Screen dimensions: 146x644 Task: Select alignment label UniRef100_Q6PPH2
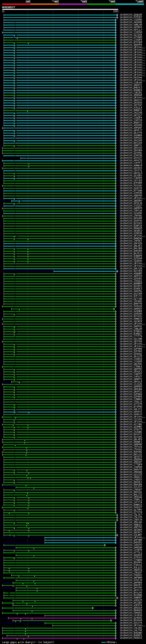131,369
